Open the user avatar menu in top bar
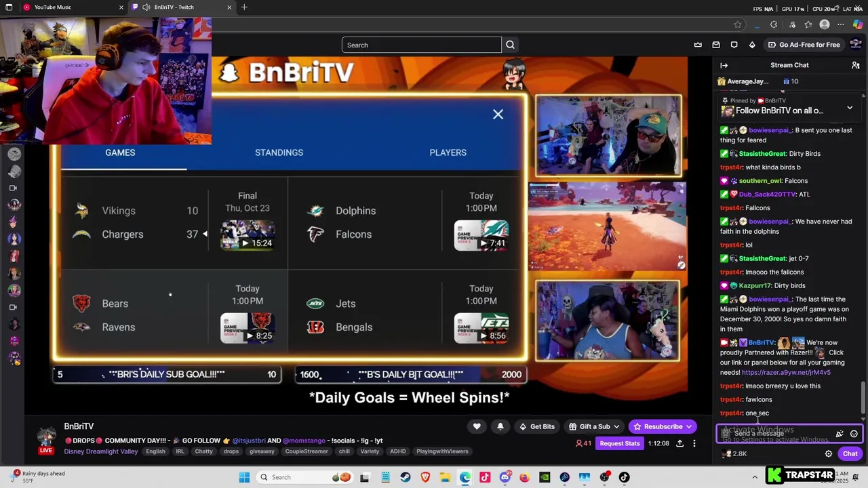This screenshot has height=488, width=868. click(x=855, y=45)
